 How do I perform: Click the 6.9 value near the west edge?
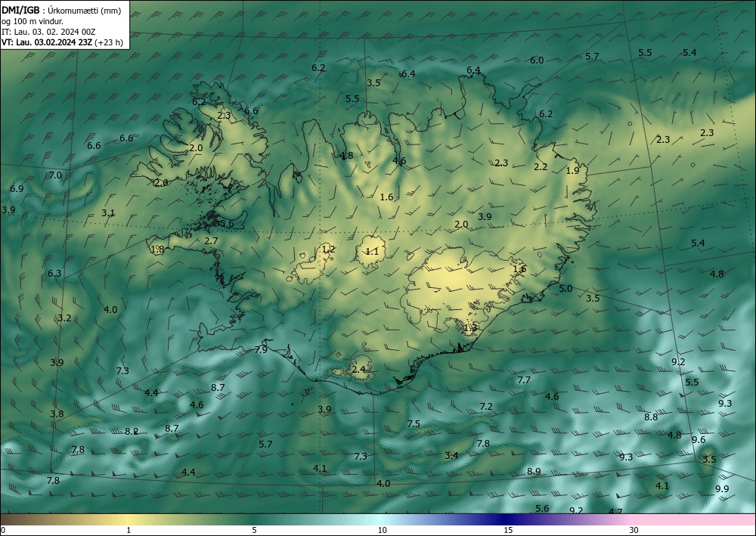17,188
